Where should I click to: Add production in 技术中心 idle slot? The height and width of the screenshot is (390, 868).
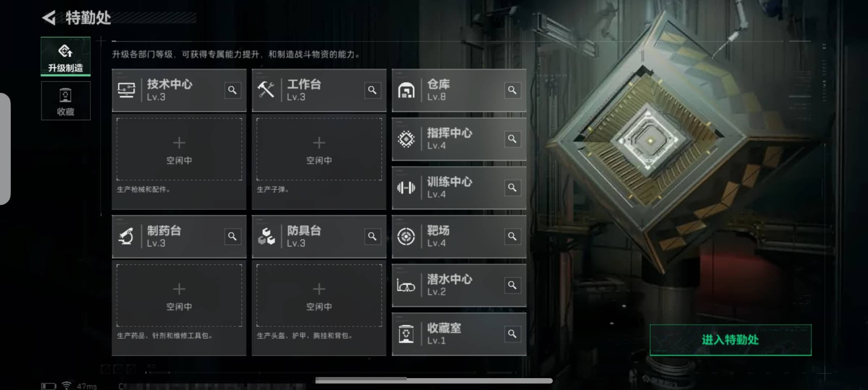[179, 149]
